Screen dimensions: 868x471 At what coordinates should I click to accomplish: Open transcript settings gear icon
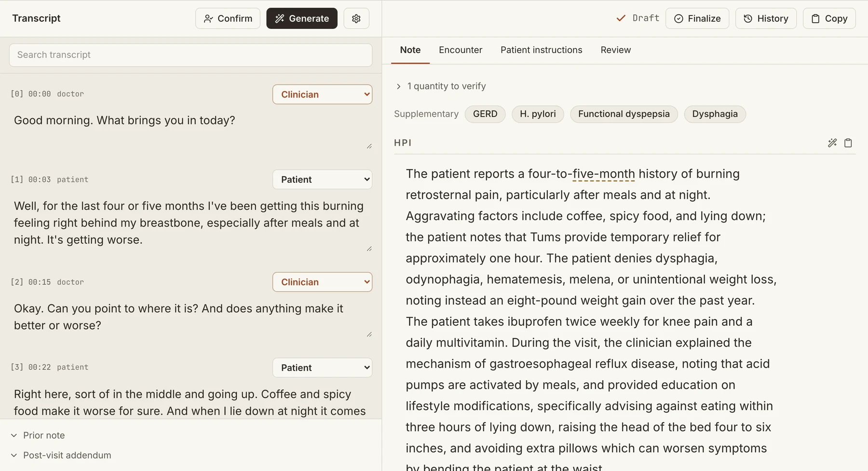tap(356, 18)
